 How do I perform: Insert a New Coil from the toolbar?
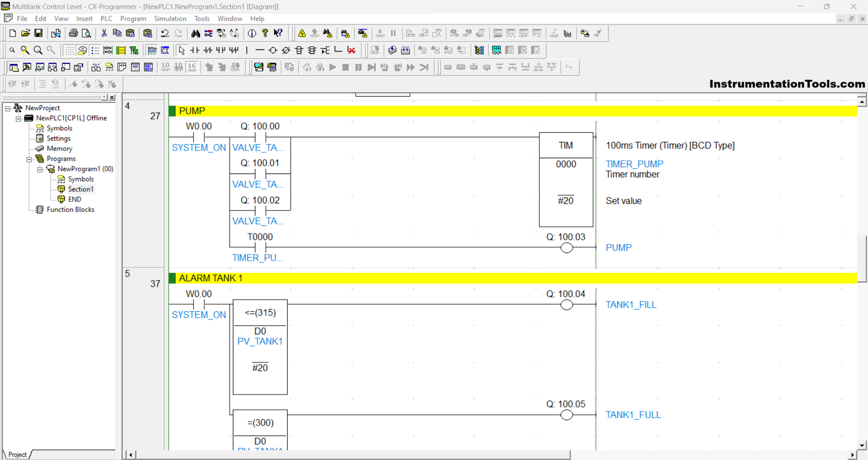[x=273, y=50]
